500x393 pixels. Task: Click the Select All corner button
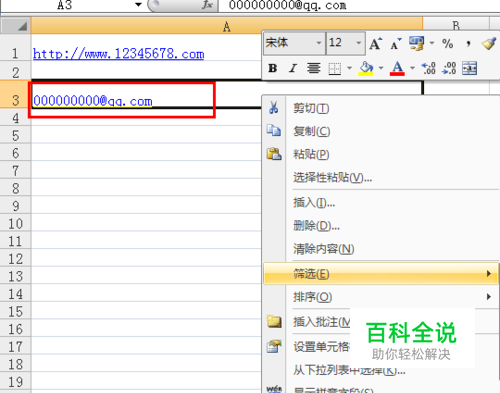15,26
